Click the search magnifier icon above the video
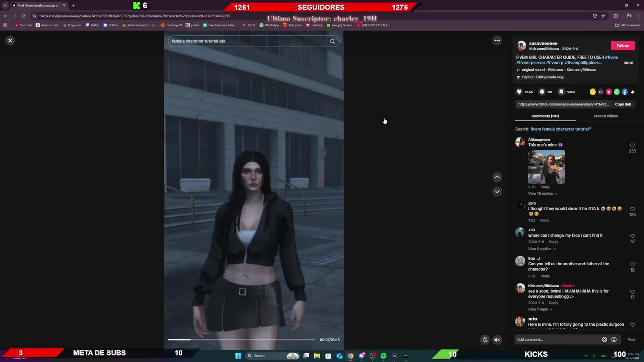 coord(332,41)
